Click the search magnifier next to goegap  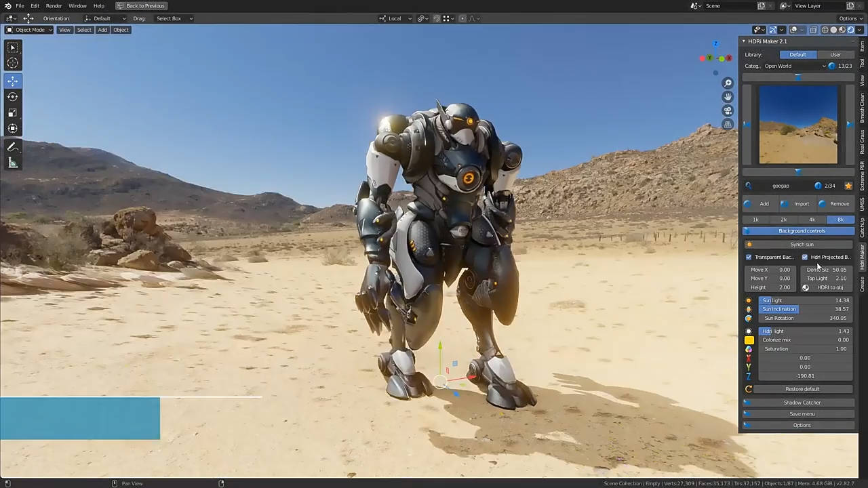coord(749,186)
